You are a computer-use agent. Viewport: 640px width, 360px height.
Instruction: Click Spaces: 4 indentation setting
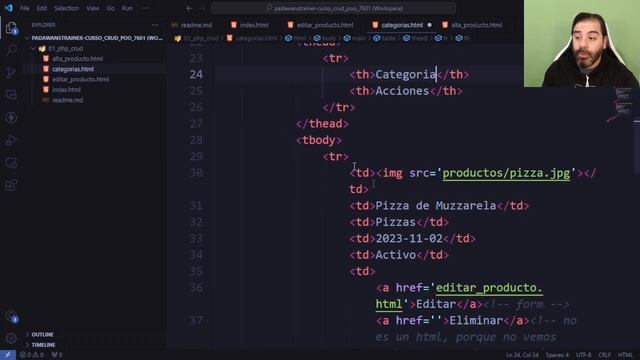coord(557,355)
